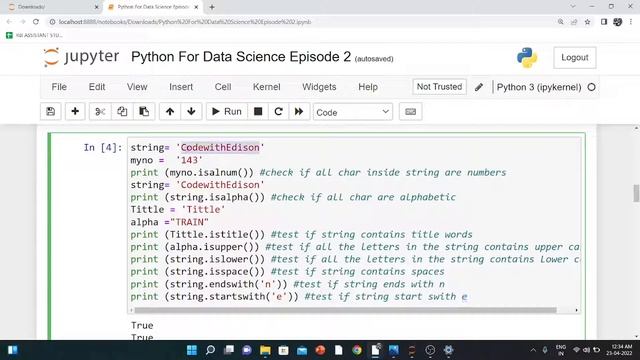Open a new browser tab
This screenshot has height=360, width=640.
click(x=212, y=7)
